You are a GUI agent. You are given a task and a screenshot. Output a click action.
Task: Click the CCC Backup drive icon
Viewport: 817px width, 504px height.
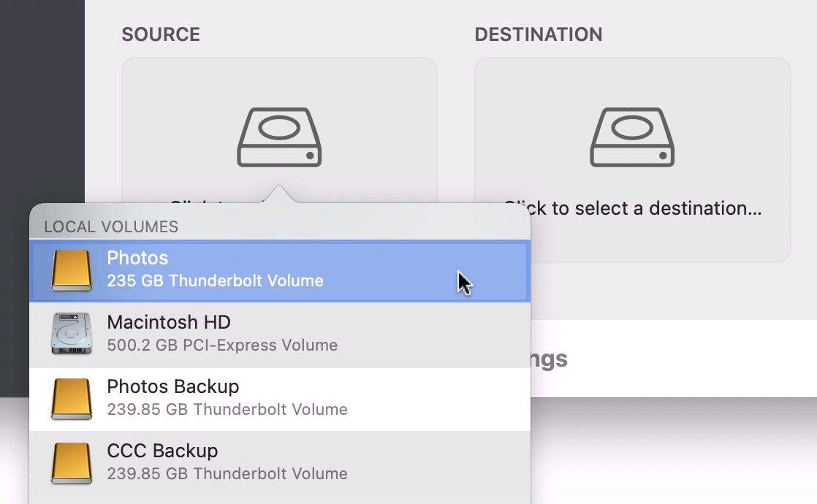pyautogui.click(x=72, y=463)
